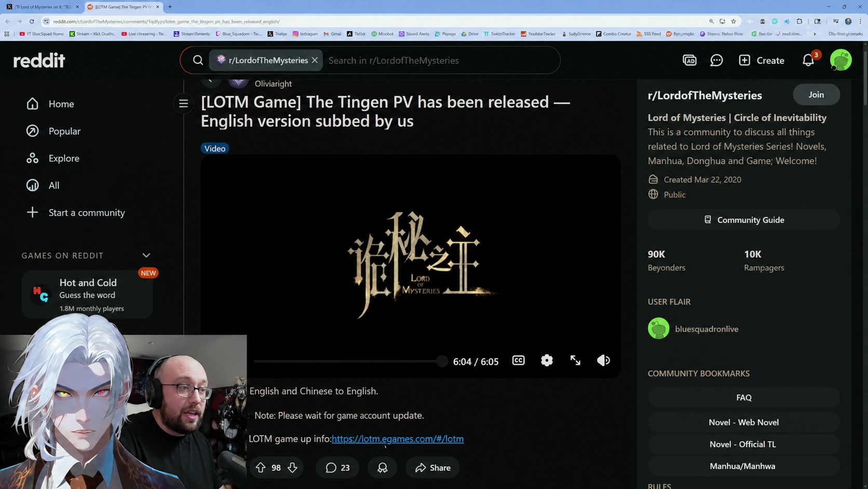Open the FAQ community bookmark
868x489 pixels.
(743, 398)
